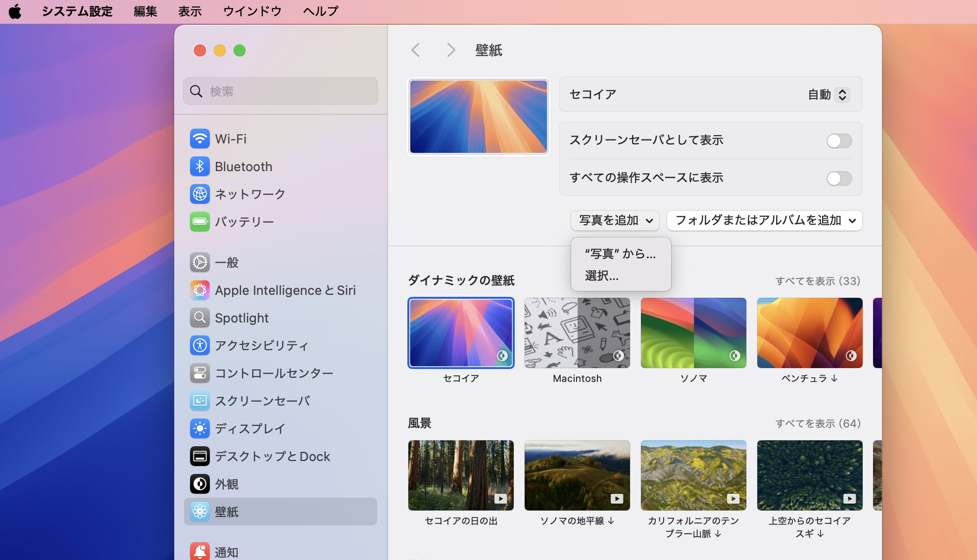
Task: Open the フォルダまたはアルバムを追加 dropdown
Action: 764,221
